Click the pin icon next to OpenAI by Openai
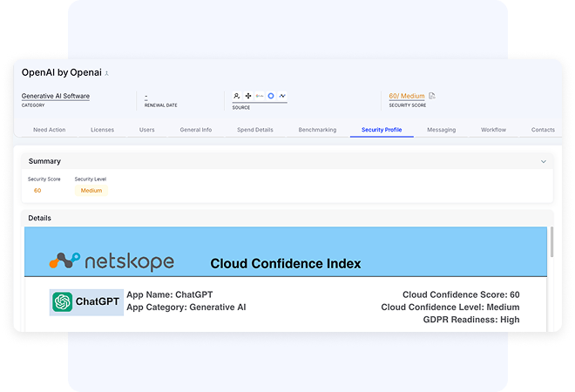The height and width of the screenshot is (392, 575). 106,74
